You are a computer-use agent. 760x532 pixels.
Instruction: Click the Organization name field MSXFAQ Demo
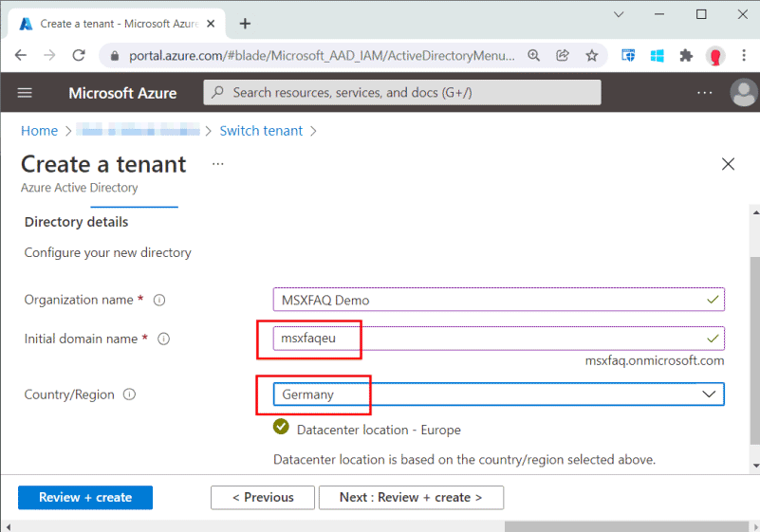tap(499, 300)
